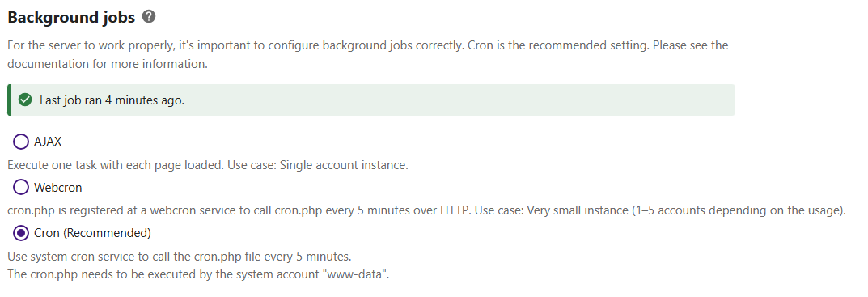Click the www-data system account note
Viewport: 868px width, 297px height.
[x=198, y=274]
